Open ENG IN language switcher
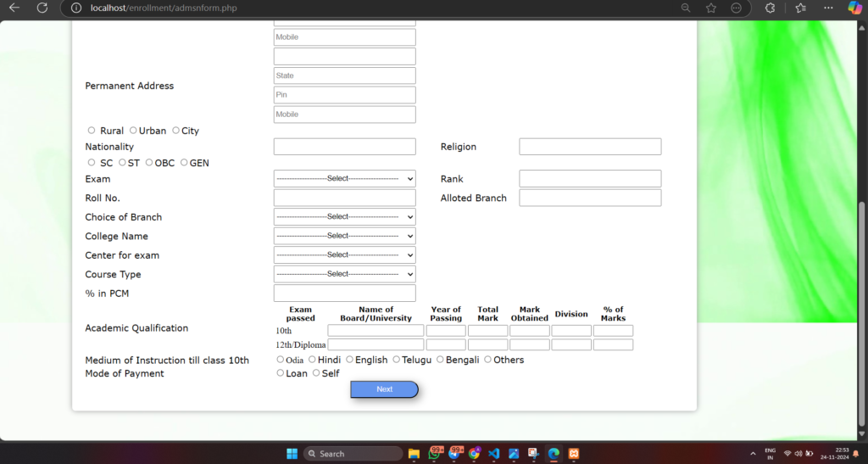Screen dimensions: 868x464 tap(770, 454)
